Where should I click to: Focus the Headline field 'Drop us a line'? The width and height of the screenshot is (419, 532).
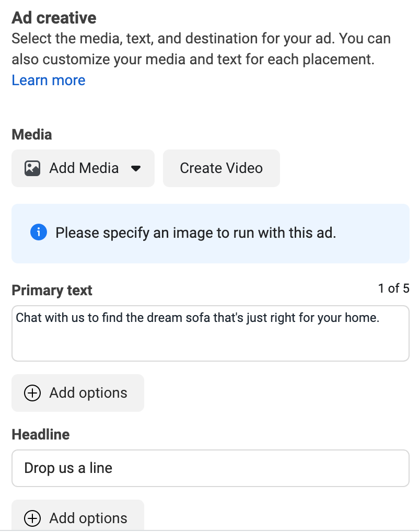pos(210,468)
